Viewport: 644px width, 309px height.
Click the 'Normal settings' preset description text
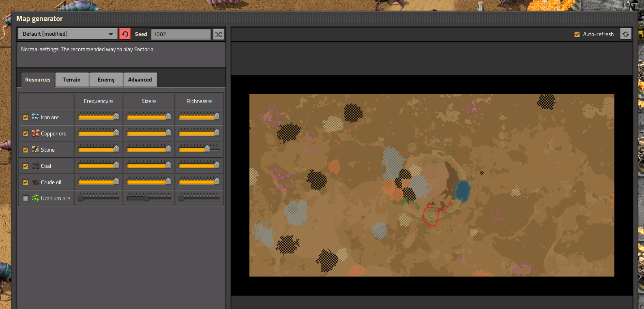[x=88, y=49]
